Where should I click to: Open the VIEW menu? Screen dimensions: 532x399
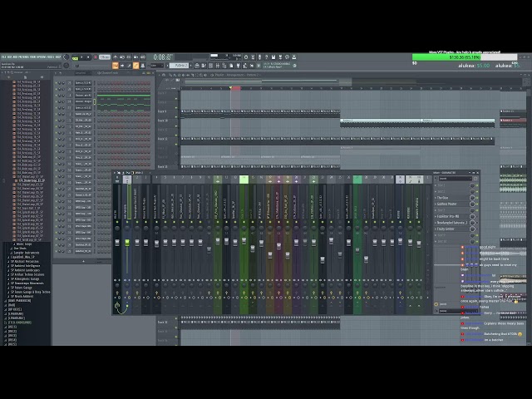33,57
